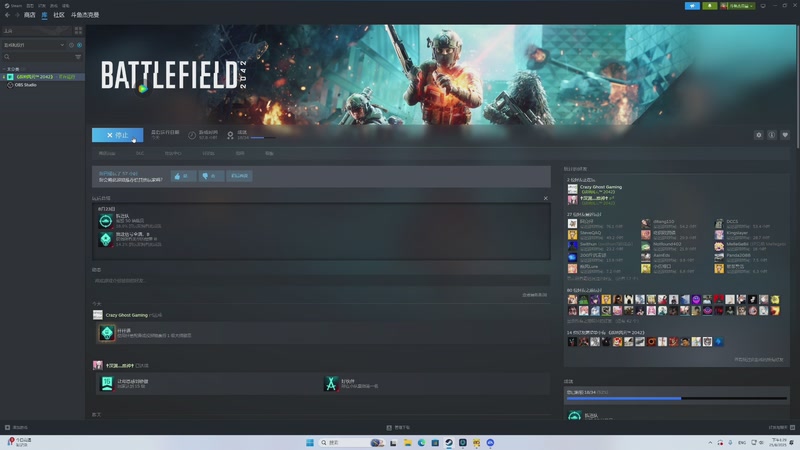Click the Steam announcements megaphone button

click(692, 6)
